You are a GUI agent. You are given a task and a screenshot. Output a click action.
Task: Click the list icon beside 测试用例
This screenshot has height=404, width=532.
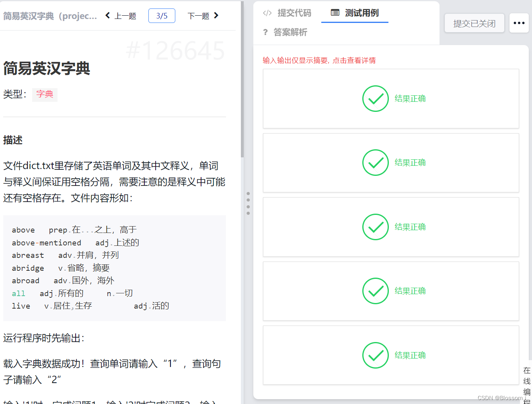335,13
